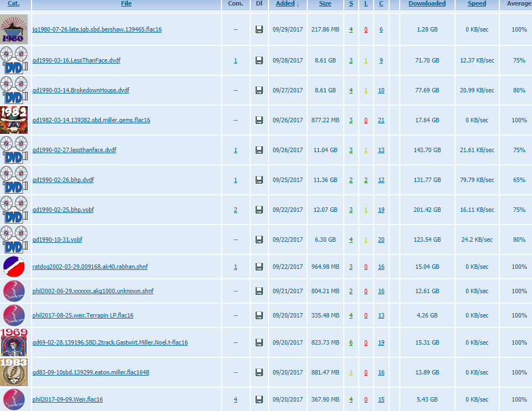Open phil2017-08-25.weir.Terrapin LP.flac16 link

tap(83, 315)
